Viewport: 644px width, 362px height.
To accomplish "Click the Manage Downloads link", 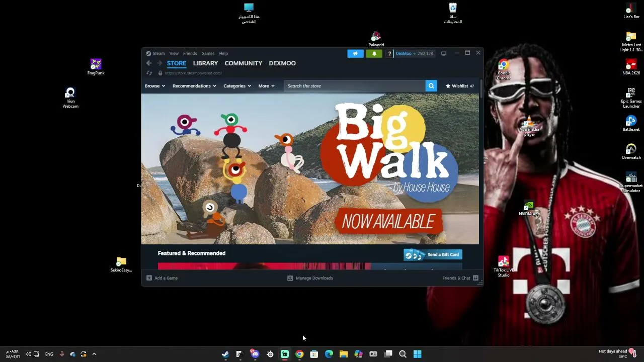I will pos(314,278).
